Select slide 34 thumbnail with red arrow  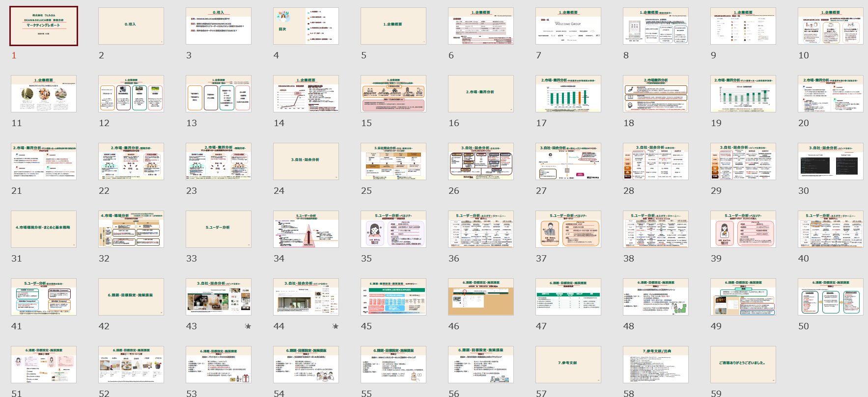click(306, 229)
